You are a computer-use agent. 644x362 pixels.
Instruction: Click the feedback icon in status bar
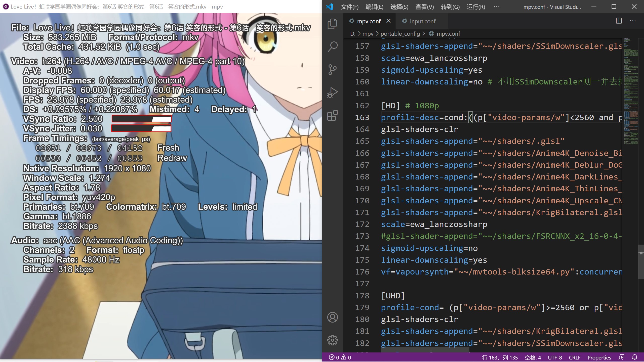pos(622,357)
